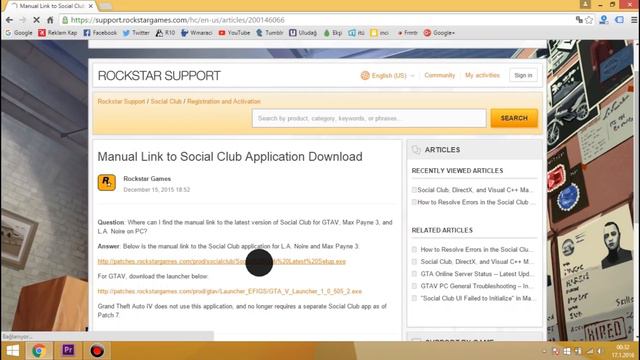Open the Twitter bookmark
The image size is (640, 360).
pos(136,33)
